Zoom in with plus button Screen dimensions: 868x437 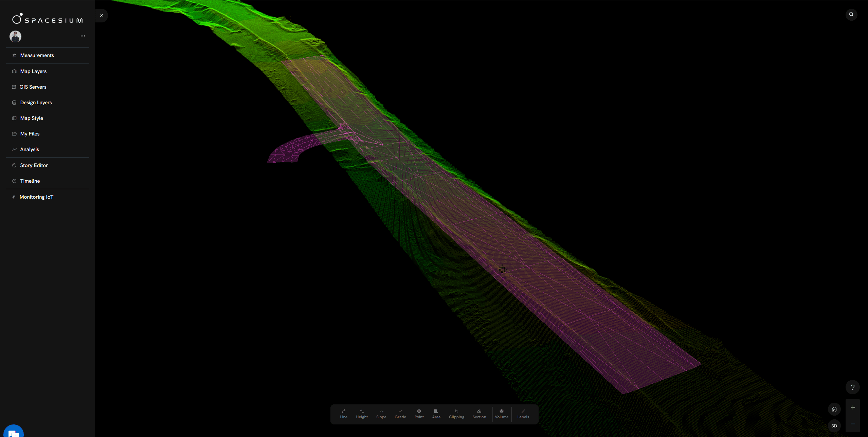point(852,407)
